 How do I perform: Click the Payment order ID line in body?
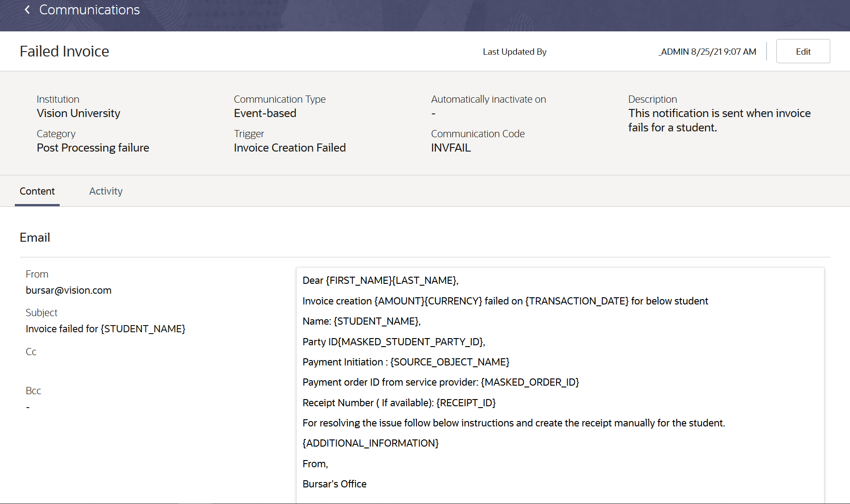coord(441,382)
